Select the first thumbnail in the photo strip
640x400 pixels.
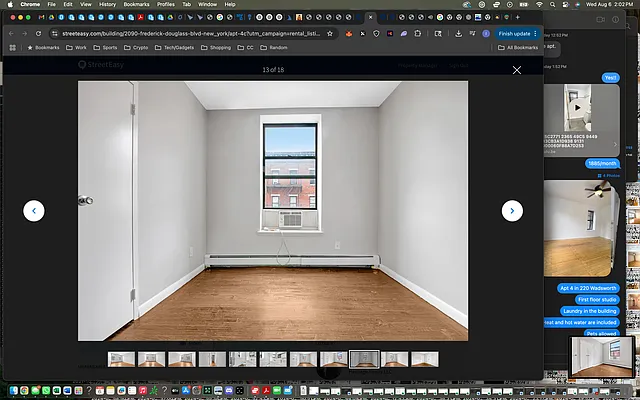pyautogui.click(x=121, y=359)
